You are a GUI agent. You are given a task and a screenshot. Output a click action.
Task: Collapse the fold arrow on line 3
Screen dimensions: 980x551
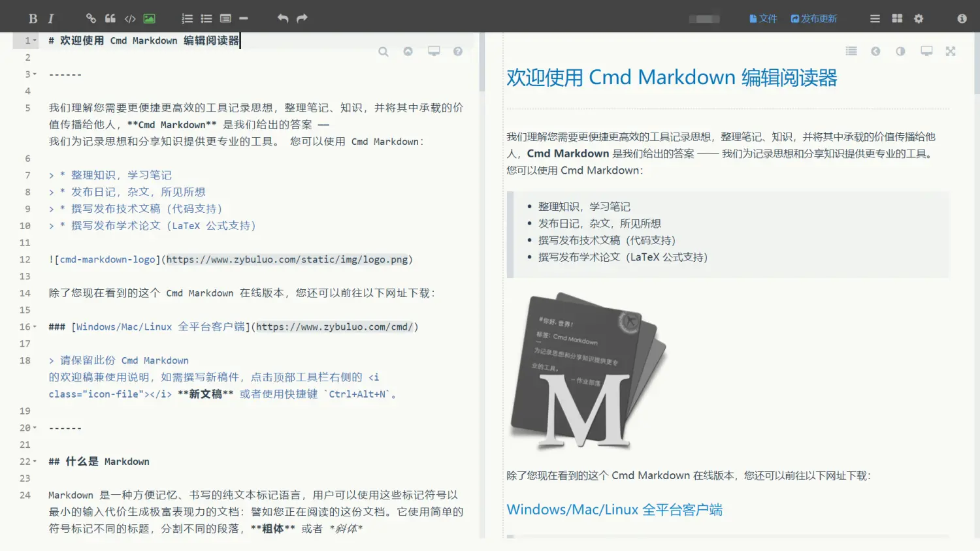[35, 74]
